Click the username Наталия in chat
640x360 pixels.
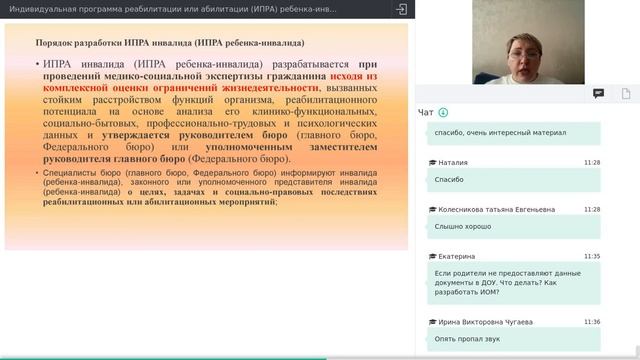[453, 162]
